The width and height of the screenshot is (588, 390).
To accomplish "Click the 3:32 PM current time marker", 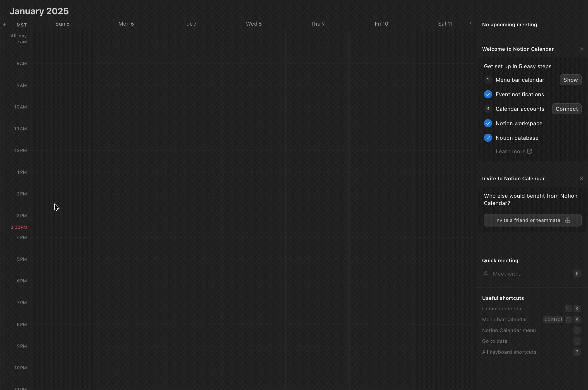I will (19, 227).
